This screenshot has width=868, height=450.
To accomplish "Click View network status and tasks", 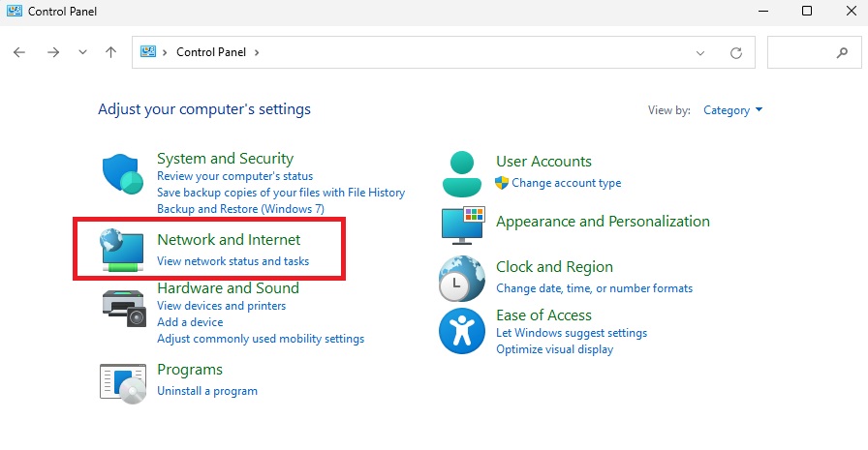I will pyautogui.click(x=233, y=261).
